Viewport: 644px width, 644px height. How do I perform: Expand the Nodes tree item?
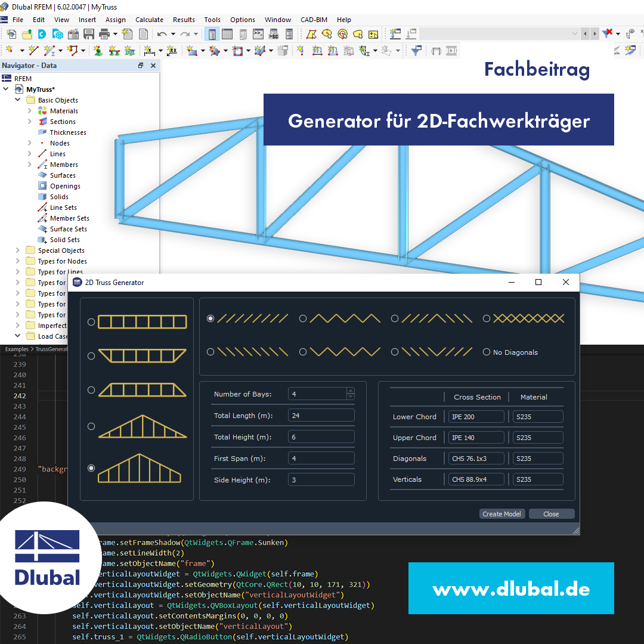[30, 143]
